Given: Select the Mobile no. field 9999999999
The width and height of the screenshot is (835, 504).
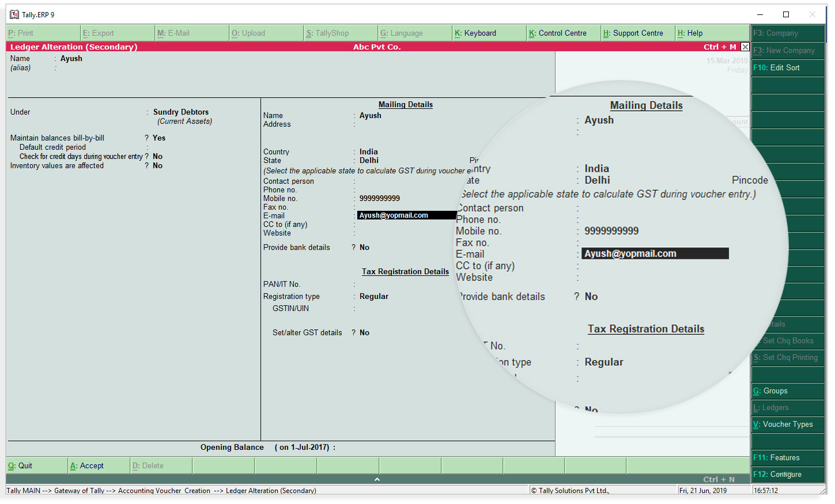Looking at the screenshot, I should pyautogui.click(x=380, y=199).
